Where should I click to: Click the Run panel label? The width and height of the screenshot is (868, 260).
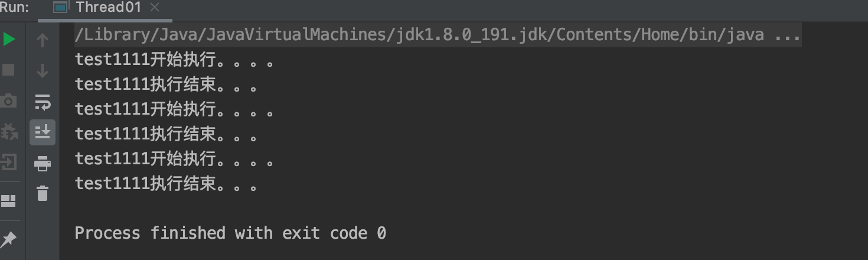pyautogui.click(x=14, y=8)
